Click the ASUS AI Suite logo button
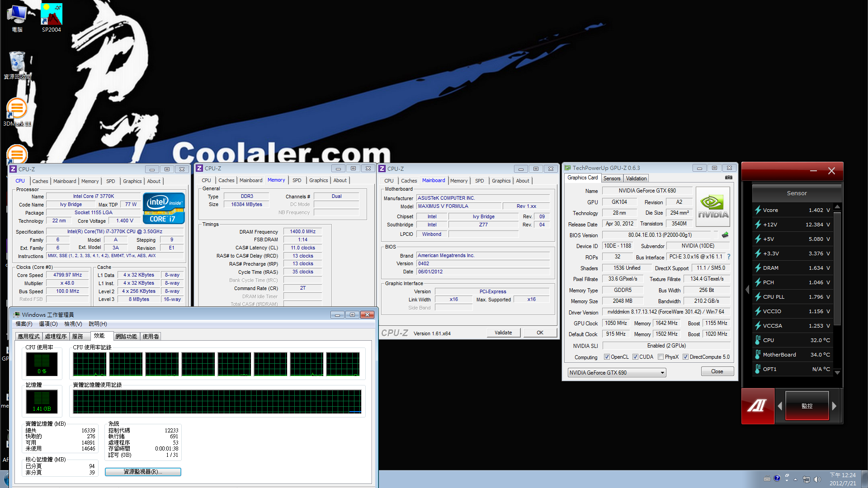 click(758, 406)
